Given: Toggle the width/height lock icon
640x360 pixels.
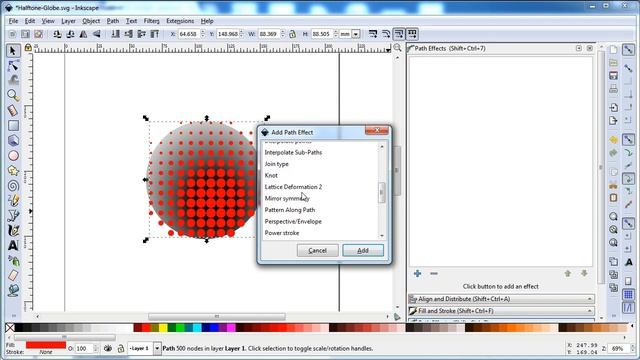Looking at the screenshot, I should coord(292,34).
